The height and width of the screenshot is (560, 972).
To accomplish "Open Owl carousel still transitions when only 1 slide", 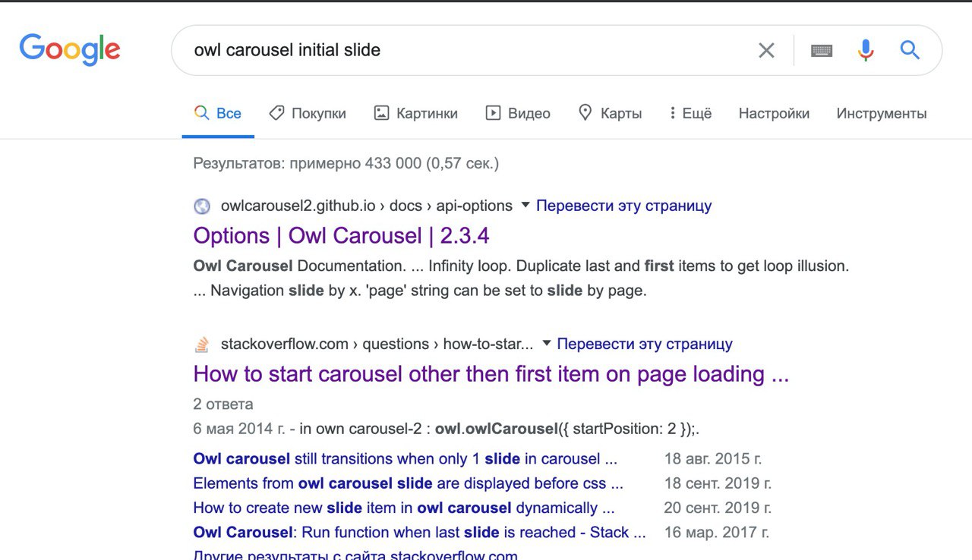I will 406,459.
